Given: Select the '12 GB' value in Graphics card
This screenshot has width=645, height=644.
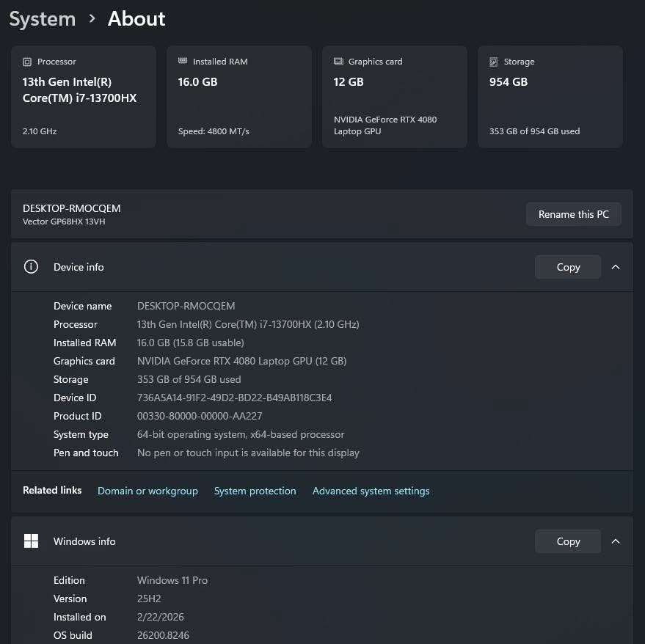Looking at the screenshot, I should 349,82.
